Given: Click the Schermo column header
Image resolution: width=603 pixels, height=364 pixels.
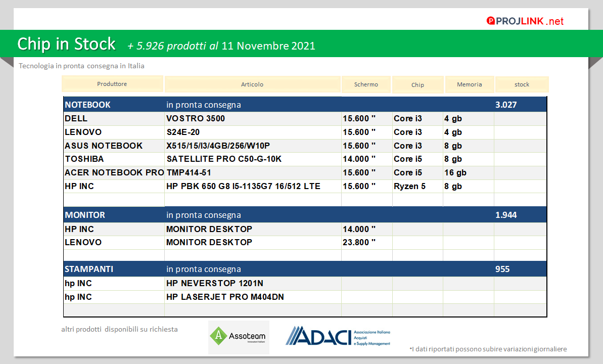Looking at the screenshot, I should [x=366, y=84].
